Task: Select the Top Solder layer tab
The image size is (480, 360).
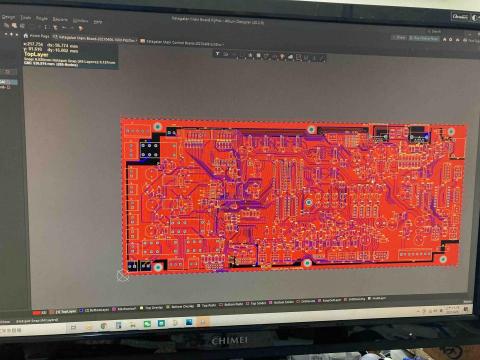Action: 256,303
